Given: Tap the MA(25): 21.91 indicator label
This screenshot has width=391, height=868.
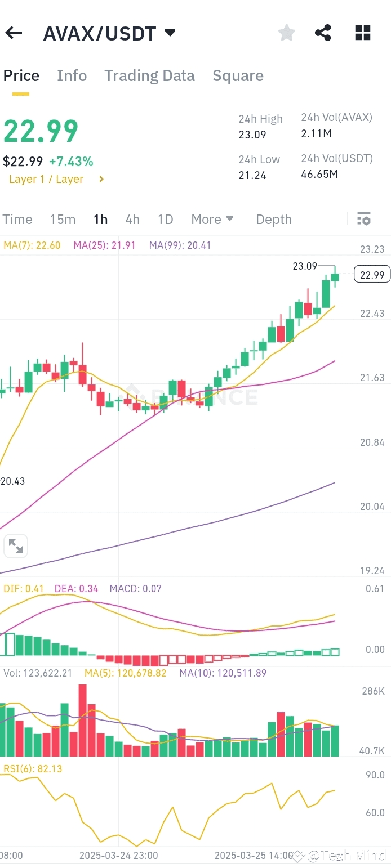Looking at the screenshot, I should click(x=104, y=245).
